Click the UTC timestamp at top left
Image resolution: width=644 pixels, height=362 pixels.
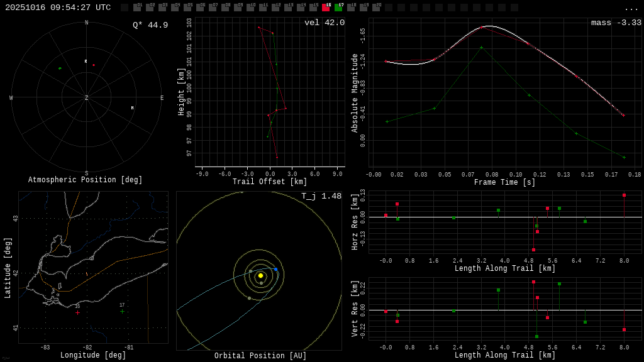pyautogui.click(x=58, y=8)
